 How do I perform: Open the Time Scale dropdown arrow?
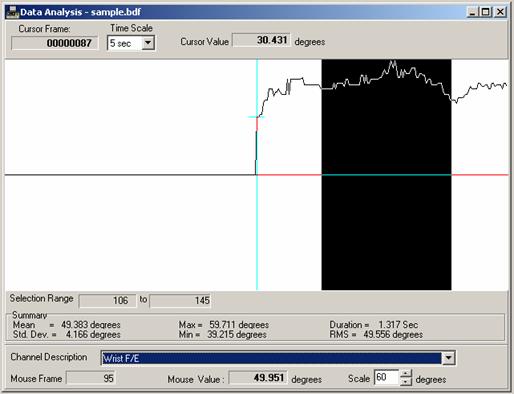pyautogui.click(x=148, y=43)
